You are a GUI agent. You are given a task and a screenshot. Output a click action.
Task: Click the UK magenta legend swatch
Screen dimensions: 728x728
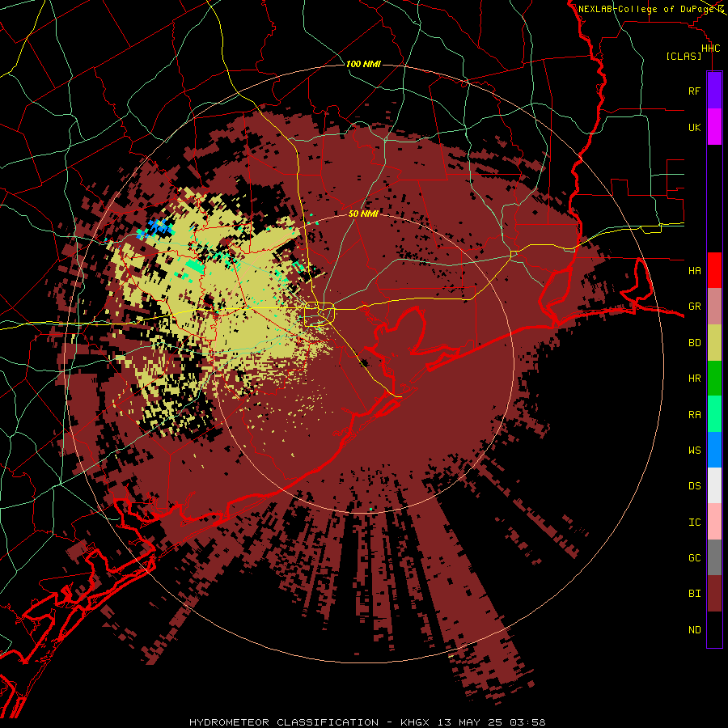click(714, 127)
